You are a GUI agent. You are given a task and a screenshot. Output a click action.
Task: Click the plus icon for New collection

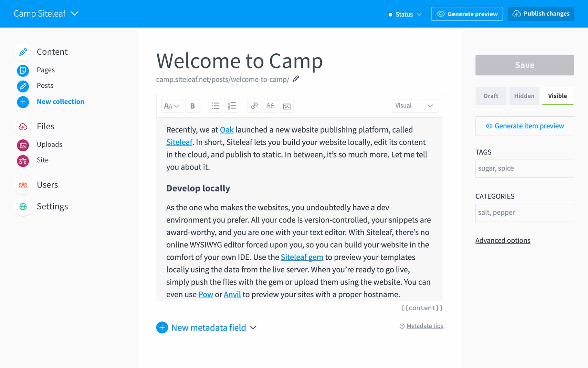pyautogui.click(x=23, y=102)
